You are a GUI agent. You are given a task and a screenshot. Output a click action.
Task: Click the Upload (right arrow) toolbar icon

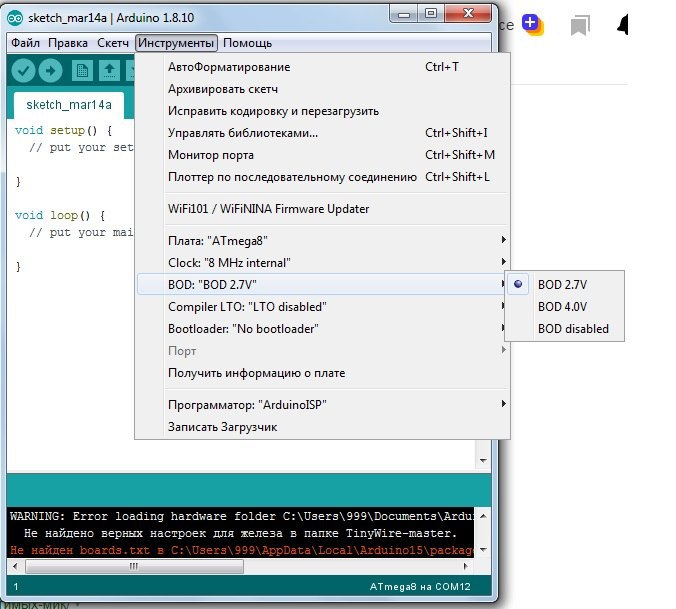pyautogui.click(x=50, y=71)
